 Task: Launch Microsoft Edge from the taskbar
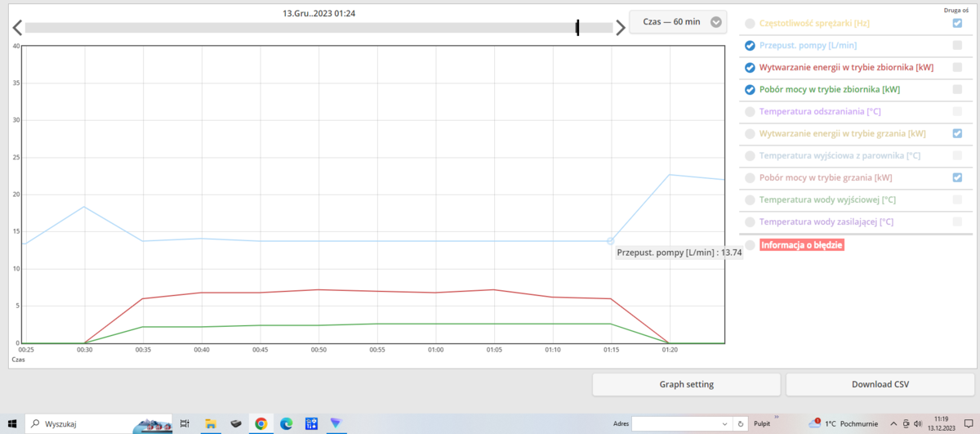[x=286, y=423]
